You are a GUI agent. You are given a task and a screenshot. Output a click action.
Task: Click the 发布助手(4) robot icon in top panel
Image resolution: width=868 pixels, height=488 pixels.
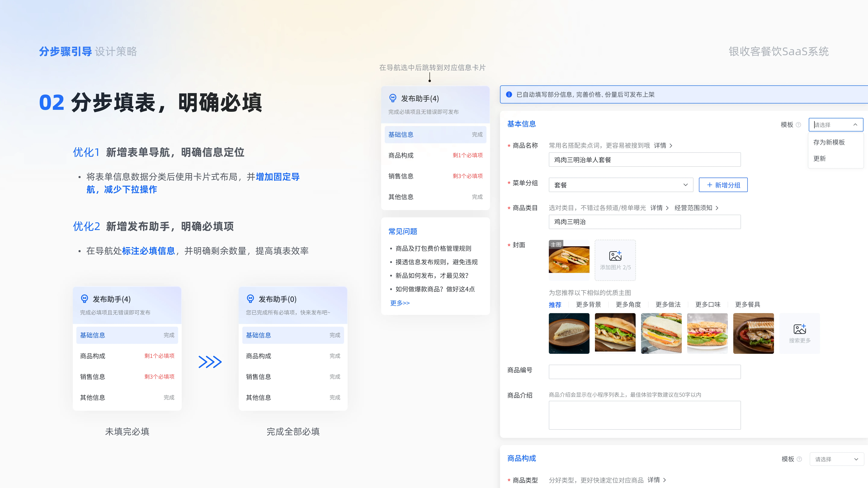click(x=393, y=98)
